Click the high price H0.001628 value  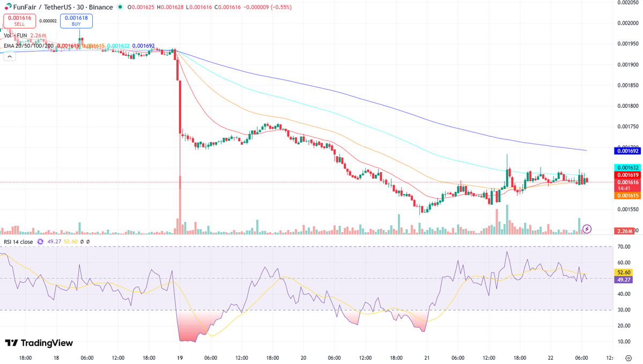(x=170, y=8)
